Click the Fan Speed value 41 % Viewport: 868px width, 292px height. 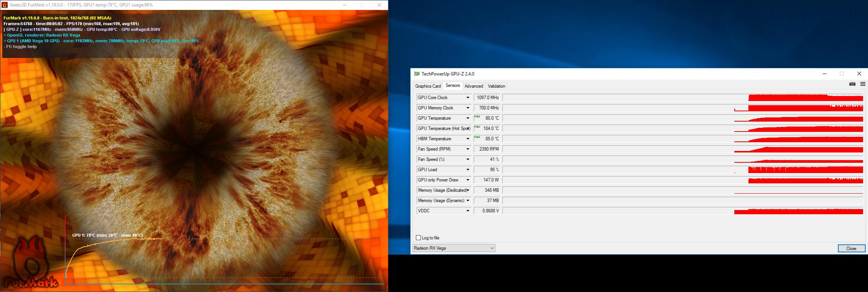487,159
